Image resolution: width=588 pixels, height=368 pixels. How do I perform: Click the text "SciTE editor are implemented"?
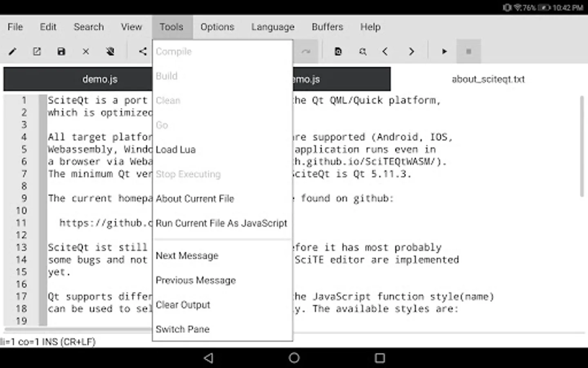(x=377, y=260)
